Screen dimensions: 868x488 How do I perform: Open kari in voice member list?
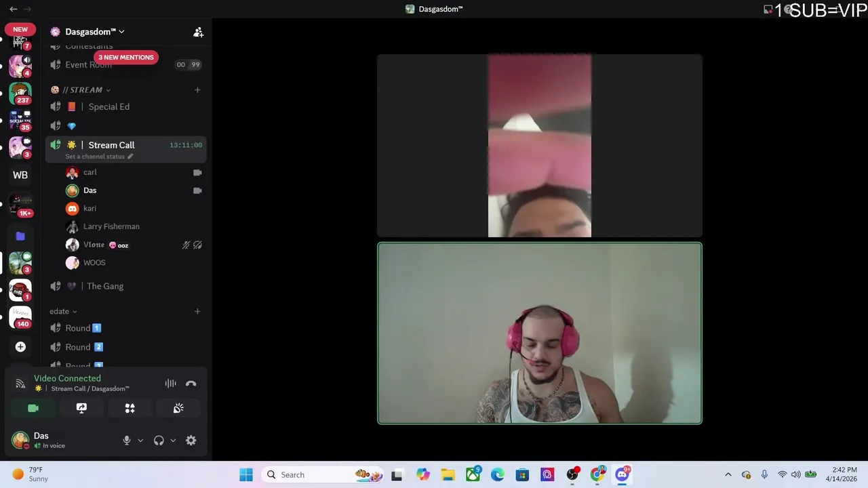tap(90, 209)
